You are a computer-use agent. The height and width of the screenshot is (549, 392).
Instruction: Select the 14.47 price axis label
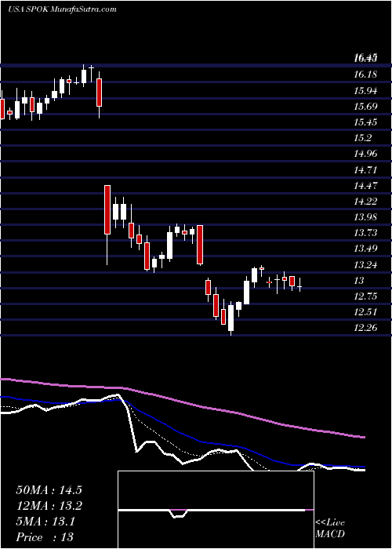(365, 185)
